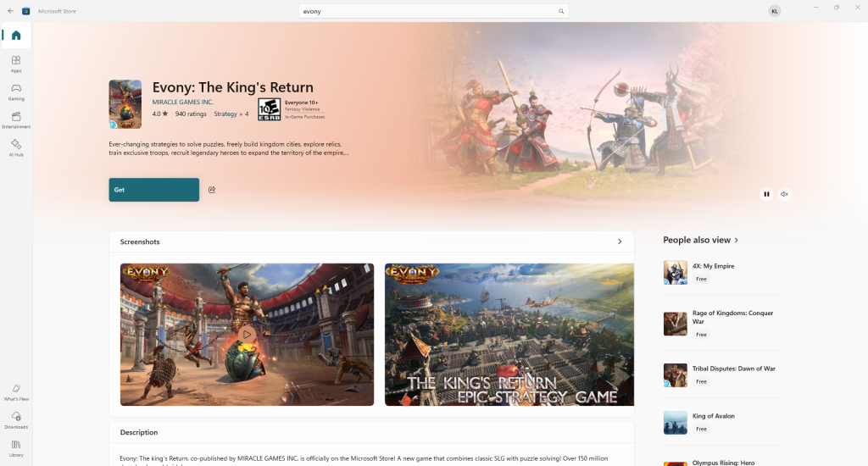The image size is (868, 466).
Task: Open What's New in the sidebar
Action: (16, 392)
